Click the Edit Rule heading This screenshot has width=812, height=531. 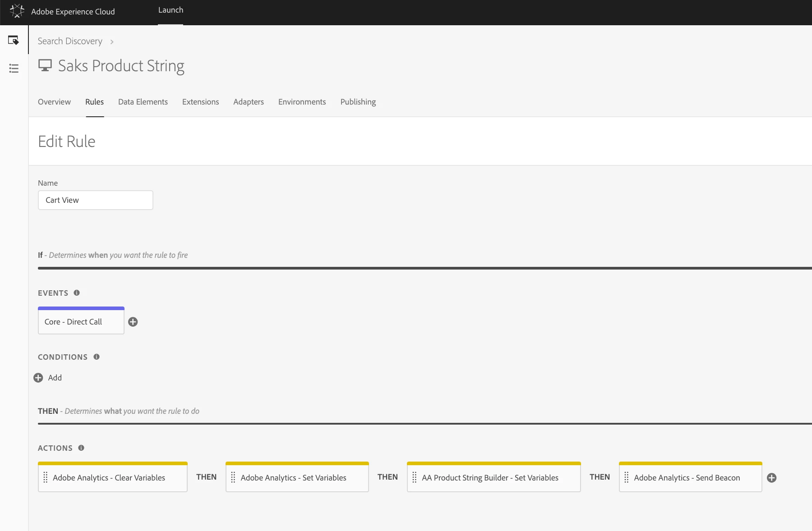[x=67, y=142]
